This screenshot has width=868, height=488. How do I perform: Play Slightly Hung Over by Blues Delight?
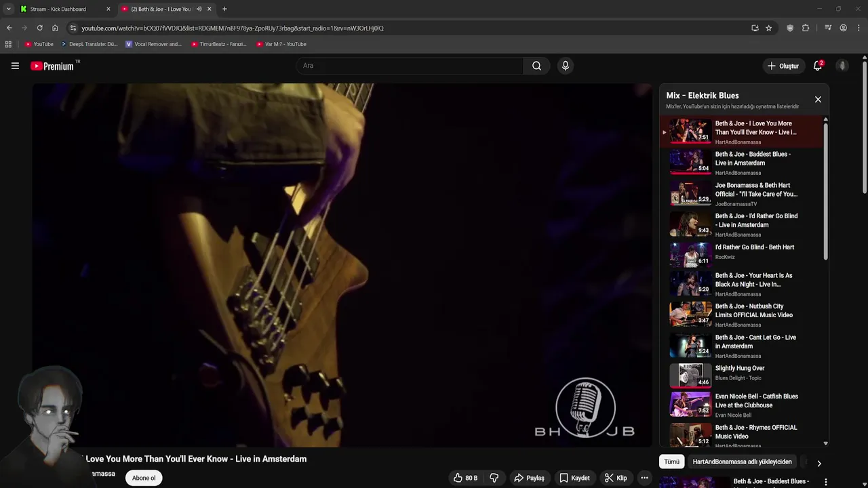pyautogui.click(x=690, y=375)
